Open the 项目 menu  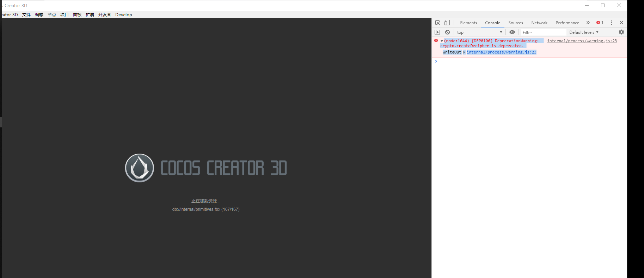(x=65, y=15)
